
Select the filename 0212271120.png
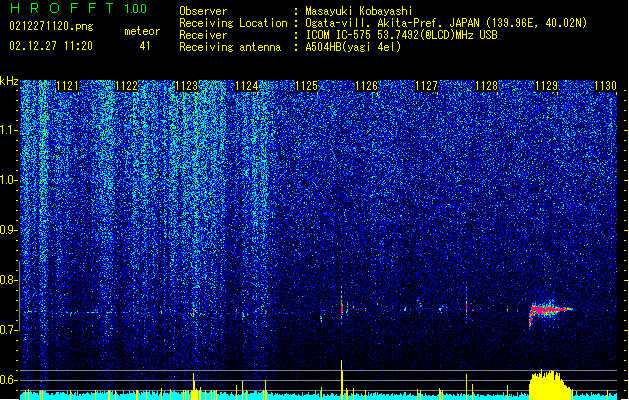point(51,27)
